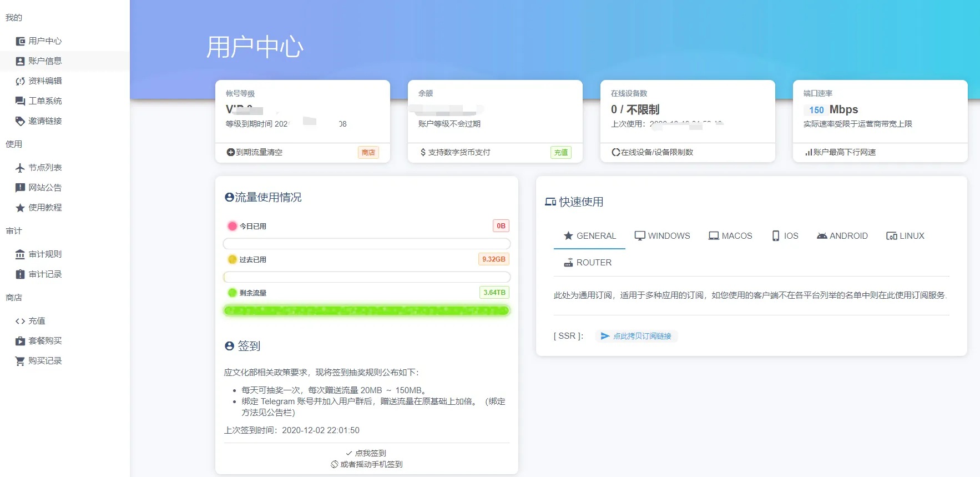The image size is (980, 477).
Task: Click the 今日已用 progress bar
Action: (x=367, y=244)
